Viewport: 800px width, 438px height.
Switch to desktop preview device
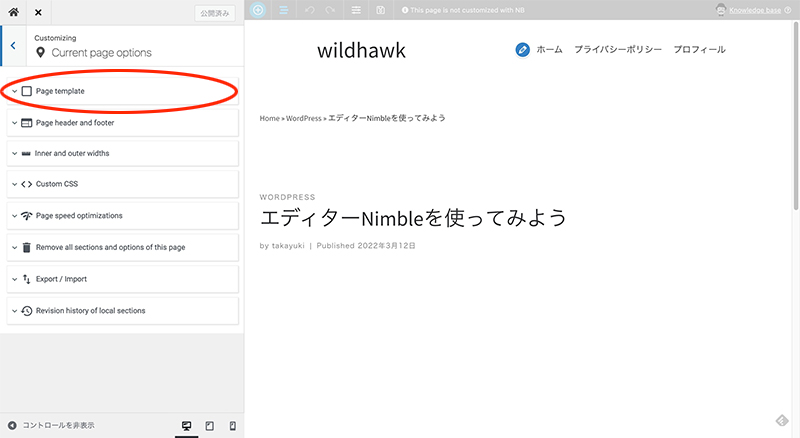[186, 426]
